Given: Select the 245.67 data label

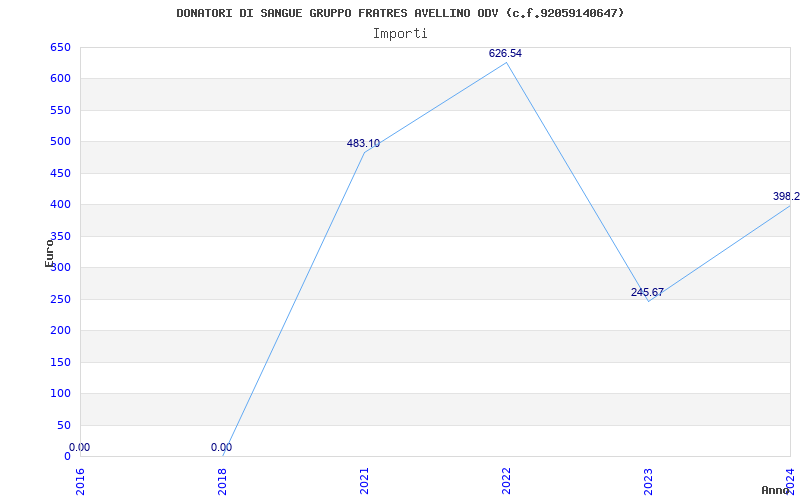Looking at the screenshot, I should pos(647,293).
